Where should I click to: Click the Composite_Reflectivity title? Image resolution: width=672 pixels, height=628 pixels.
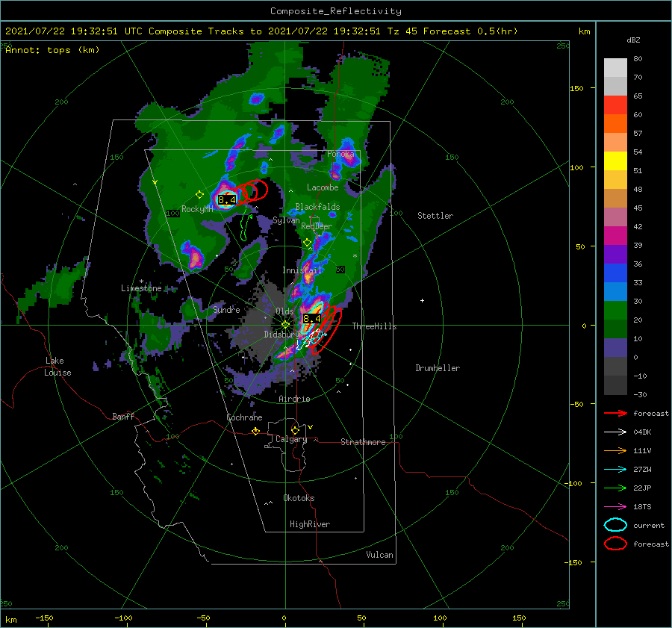tap(336, 11)
